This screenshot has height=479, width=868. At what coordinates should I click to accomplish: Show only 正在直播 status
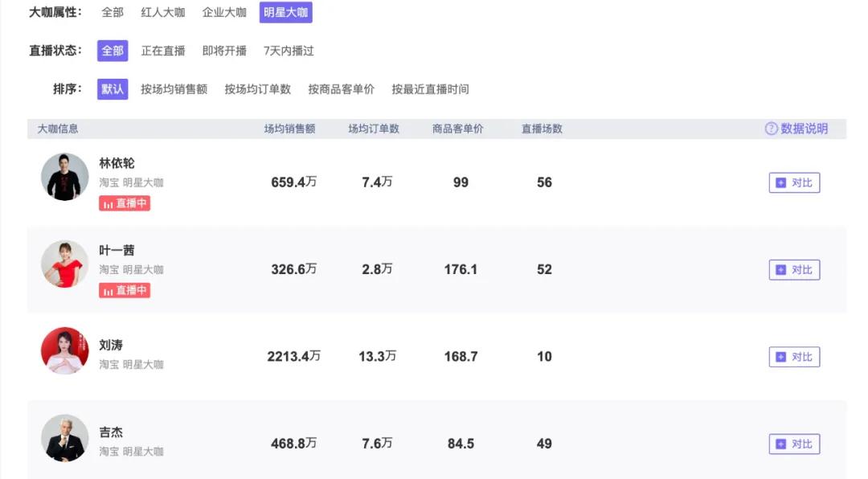coord(163,51)
